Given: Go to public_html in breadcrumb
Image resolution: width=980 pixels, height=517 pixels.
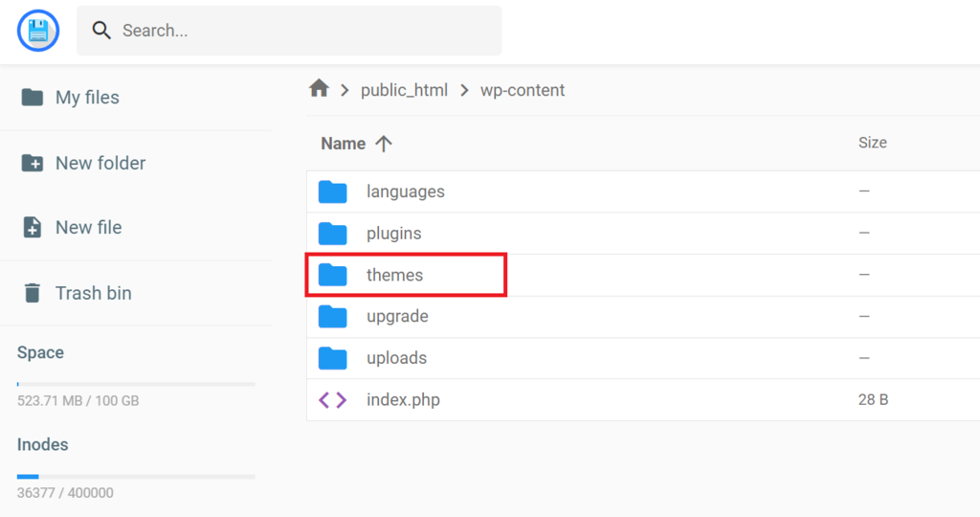Looking at the screenshot, I should (404, 90).
